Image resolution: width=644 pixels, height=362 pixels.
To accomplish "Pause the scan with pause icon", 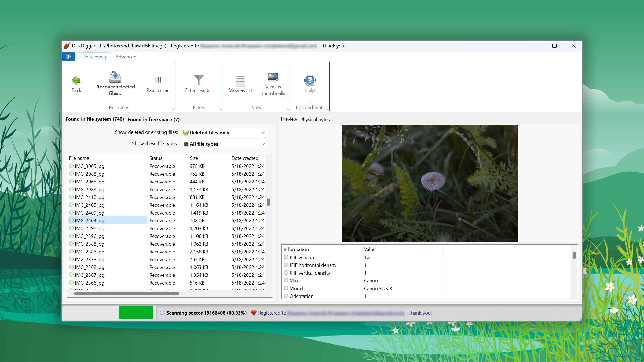I will click(158, 80).
